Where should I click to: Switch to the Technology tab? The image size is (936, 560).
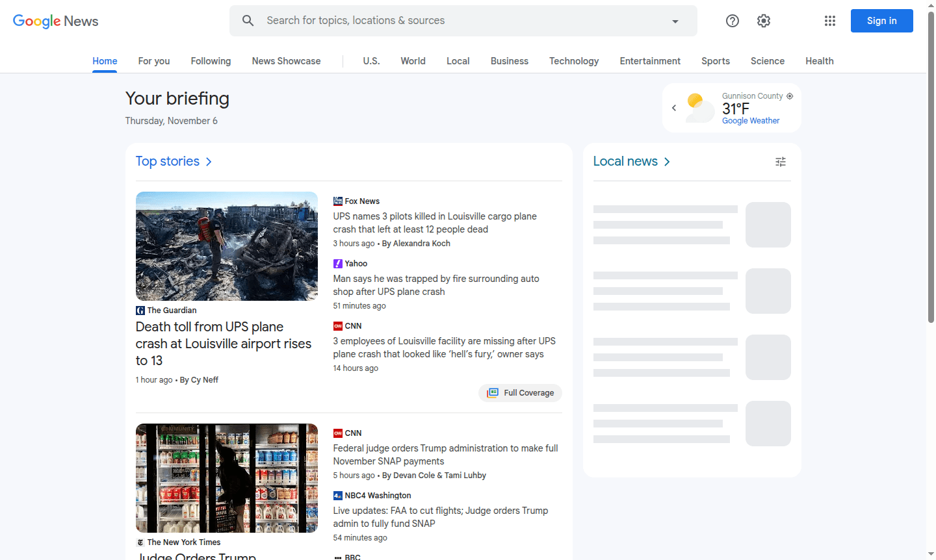574,60
